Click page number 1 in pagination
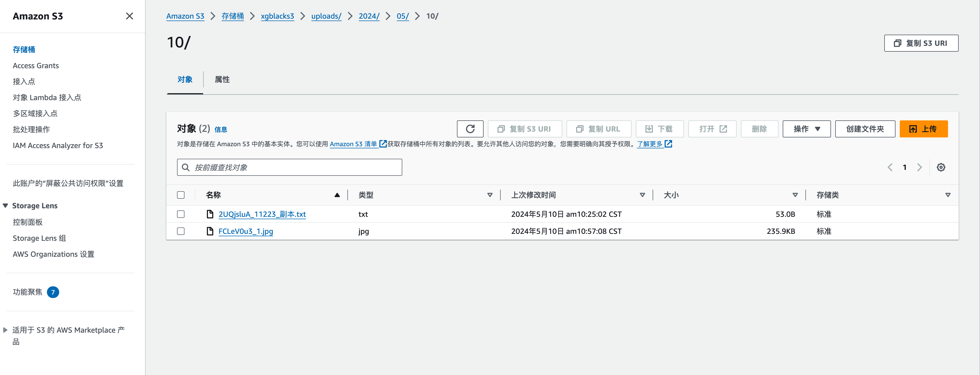This screenshot has height=375, width=980. coord(905,167)
